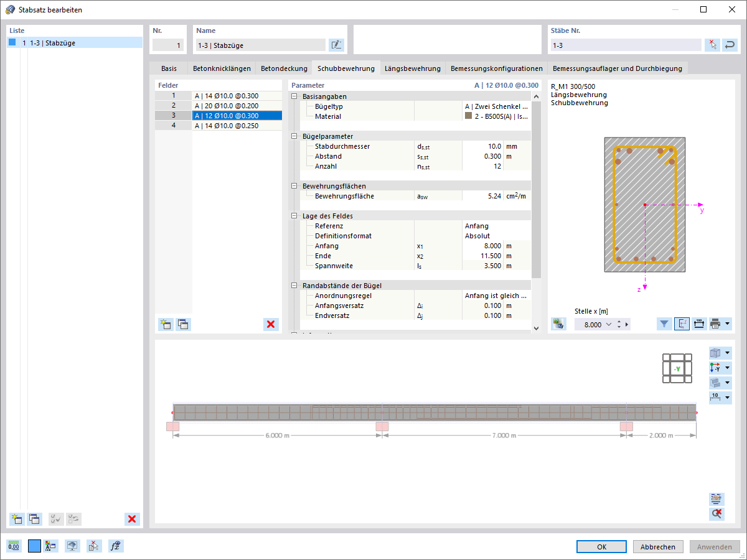Click the solid display mode icon

point(715,383)
